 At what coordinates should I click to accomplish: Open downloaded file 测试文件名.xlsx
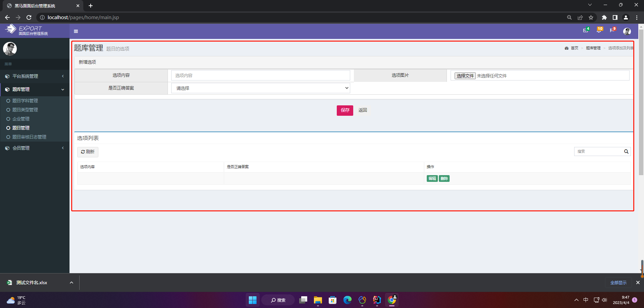pyautogui.click(x=32, y=283)
